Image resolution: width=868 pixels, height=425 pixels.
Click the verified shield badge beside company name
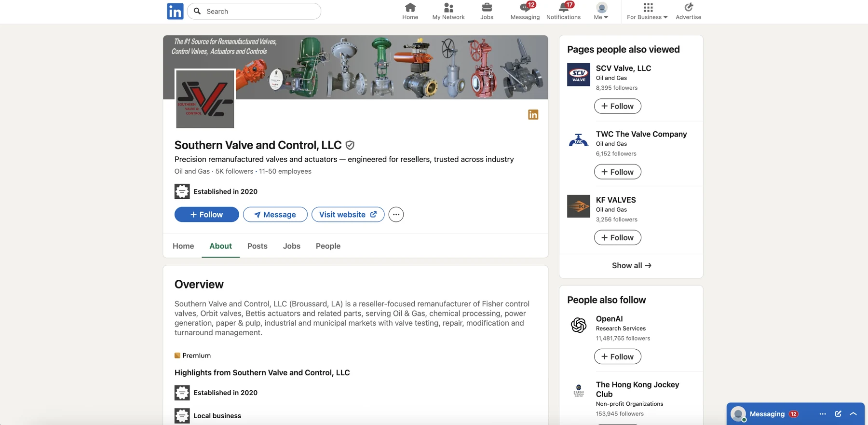pyautogui.click(x=350, y=145)
